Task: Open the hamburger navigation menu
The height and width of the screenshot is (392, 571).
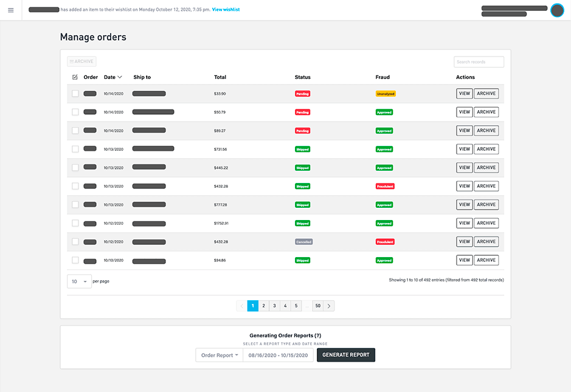Action: (x=11, y=10)
